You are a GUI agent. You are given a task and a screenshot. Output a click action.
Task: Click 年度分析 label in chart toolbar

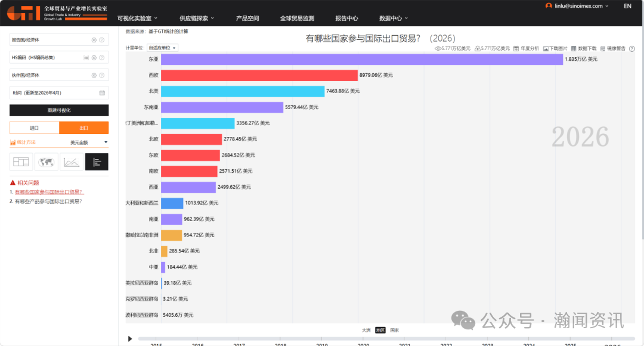(x=530, y=48)
